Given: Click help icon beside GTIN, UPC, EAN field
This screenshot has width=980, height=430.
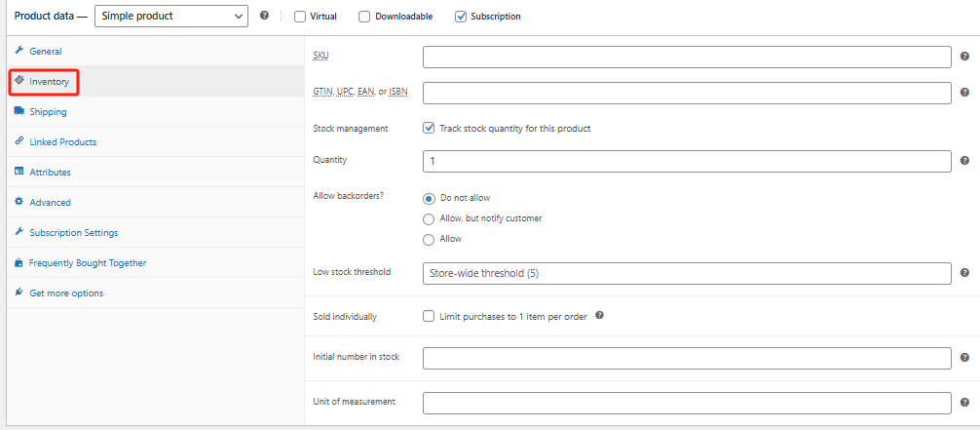Looking at the screenshot, I should coord(964,93).
